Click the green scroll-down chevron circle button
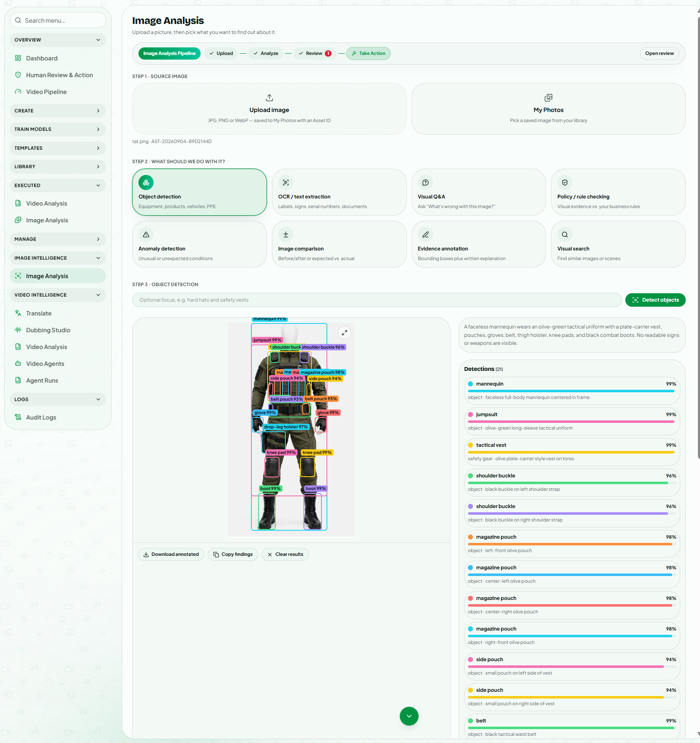 coord(409,716)
